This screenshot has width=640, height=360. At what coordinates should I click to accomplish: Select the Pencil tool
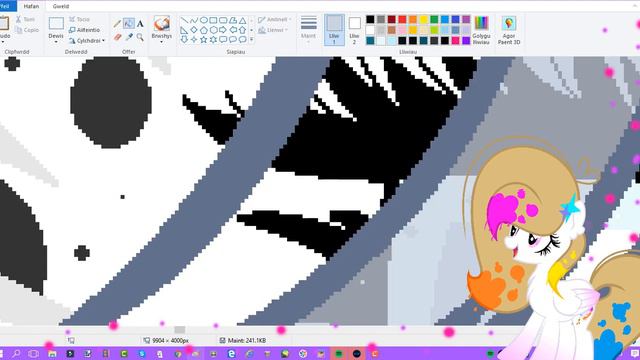117,24
